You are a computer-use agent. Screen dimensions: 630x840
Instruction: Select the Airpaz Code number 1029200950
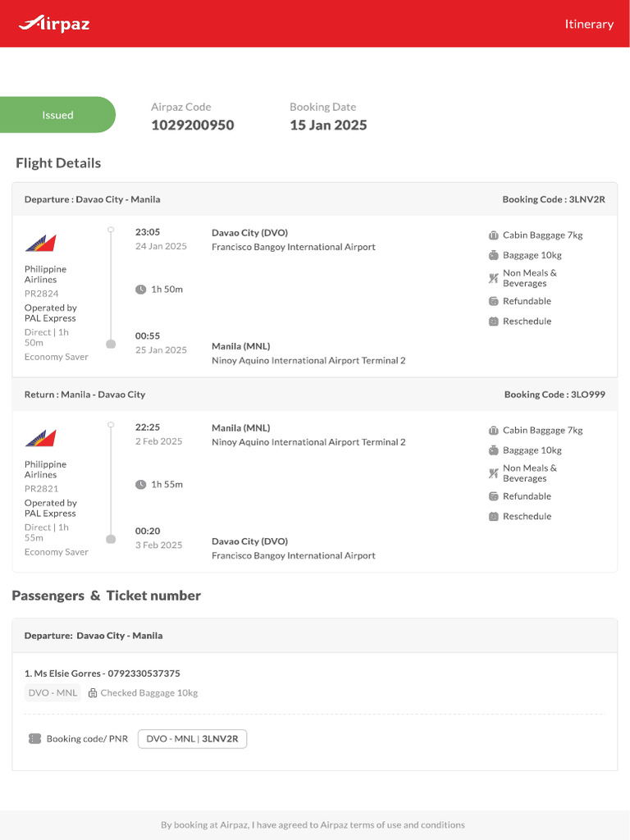(192, 126)
